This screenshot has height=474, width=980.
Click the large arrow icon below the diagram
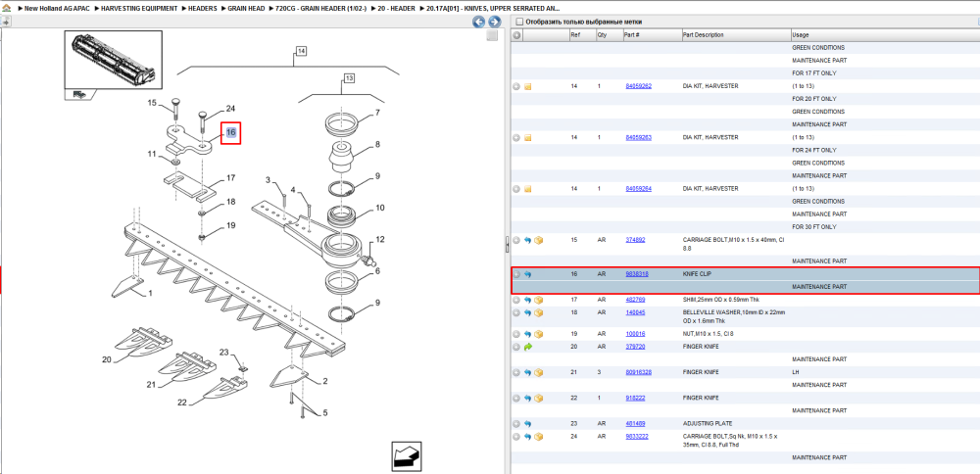point(407,456)
